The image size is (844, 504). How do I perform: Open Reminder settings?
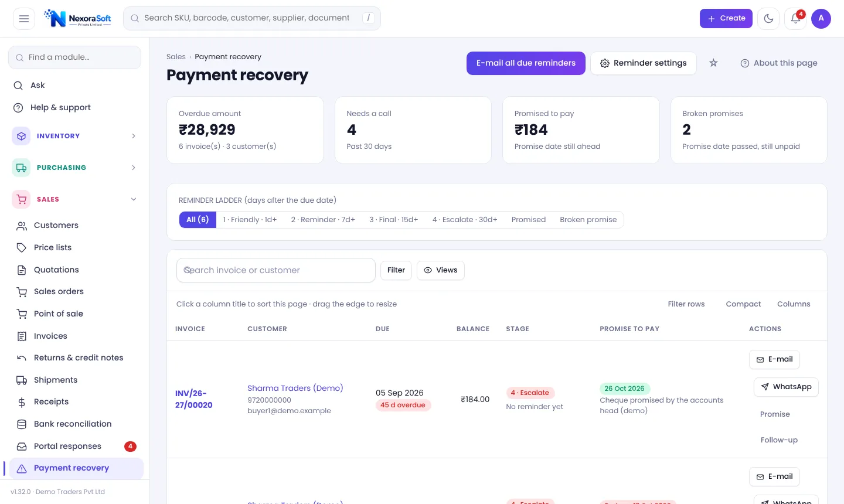(643, 63)
